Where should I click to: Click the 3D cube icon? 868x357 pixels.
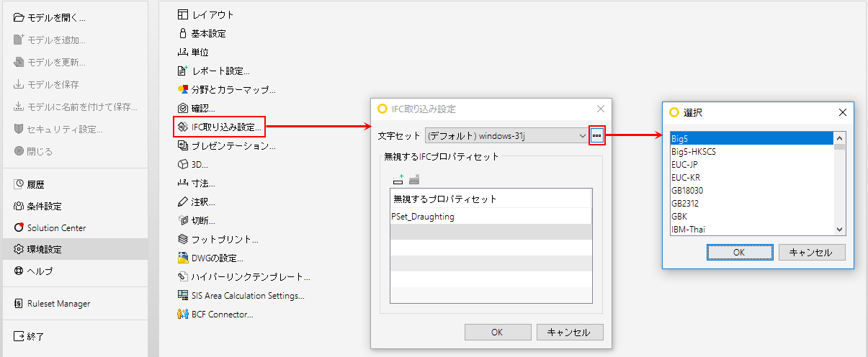coord(183,164)
